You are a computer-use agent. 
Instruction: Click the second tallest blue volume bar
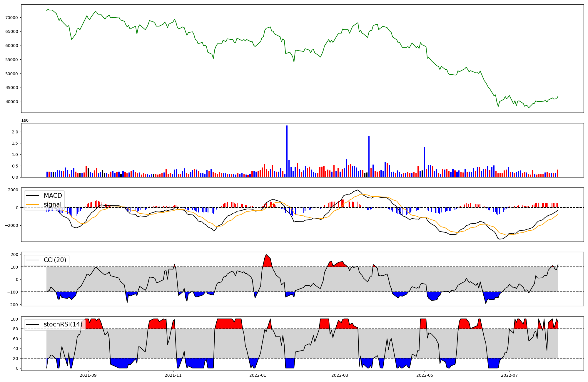(369, 156)
